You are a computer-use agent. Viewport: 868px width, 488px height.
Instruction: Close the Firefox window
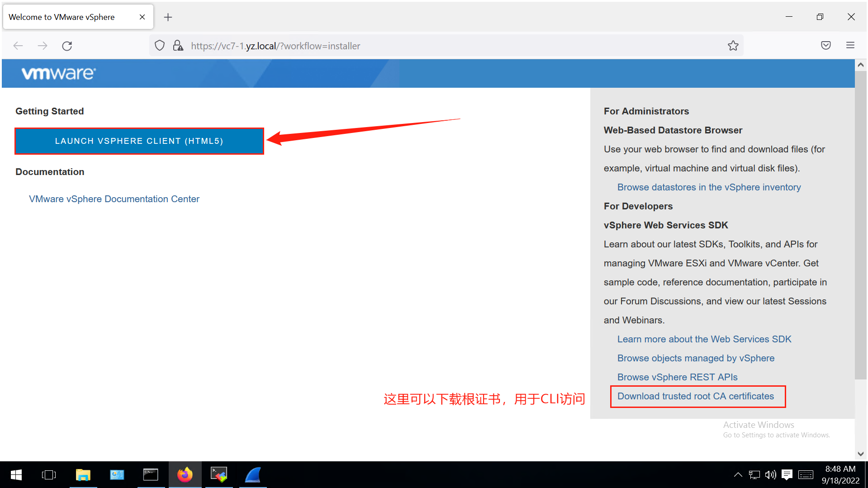pyautogui.click(x=851, y=17)
